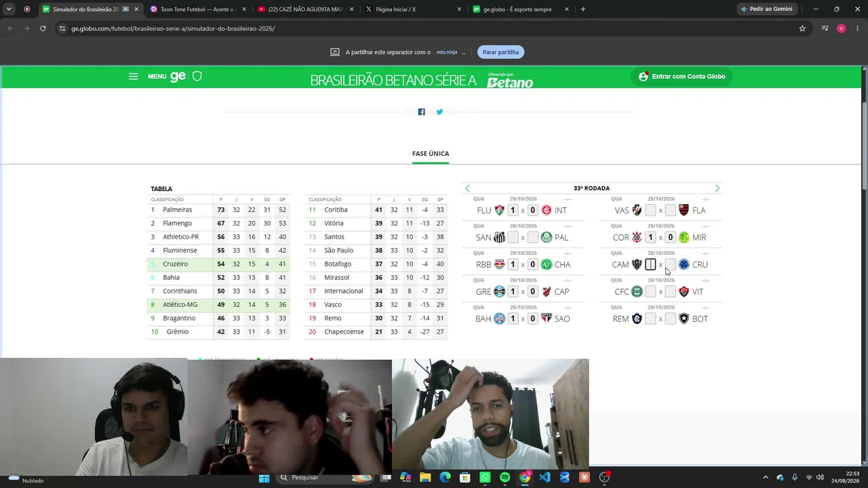
Task: Click the Corinthians crest in COR x MIR
Action: click(637, 237)
